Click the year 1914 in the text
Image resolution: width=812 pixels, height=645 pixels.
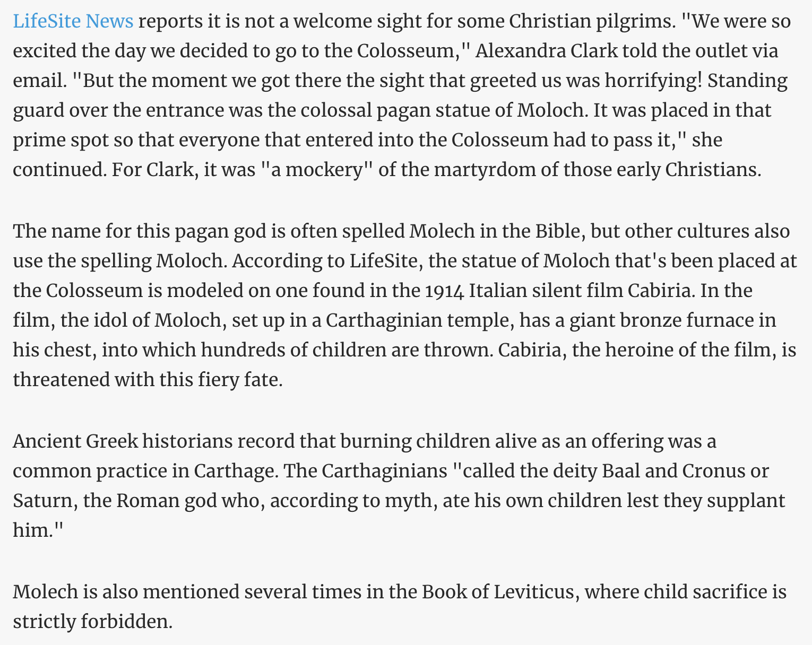pyautogui.click(x=444, y=291)
